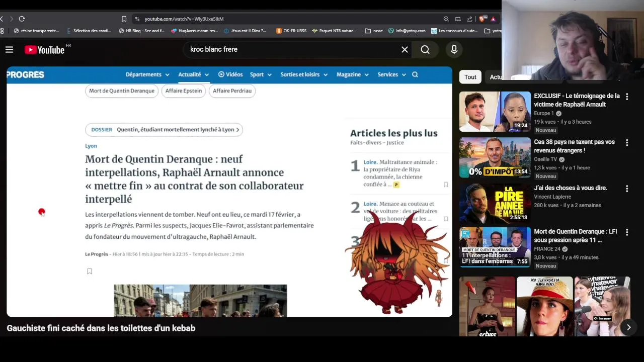Open more options for FRANCE 24 LFI video
The image size is (644, 362).
tap(627, 232)
